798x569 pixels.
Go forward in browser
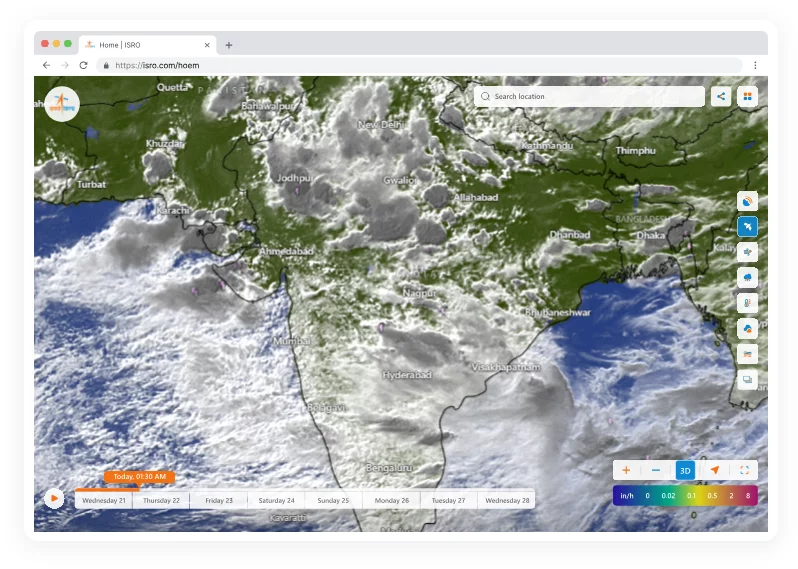[65, 65]
